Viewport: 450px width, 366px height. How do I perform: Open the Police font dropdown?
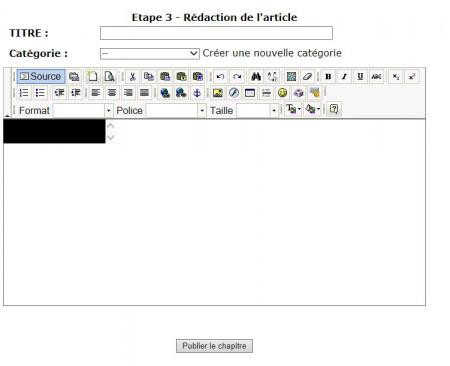(x=176, y=110)
